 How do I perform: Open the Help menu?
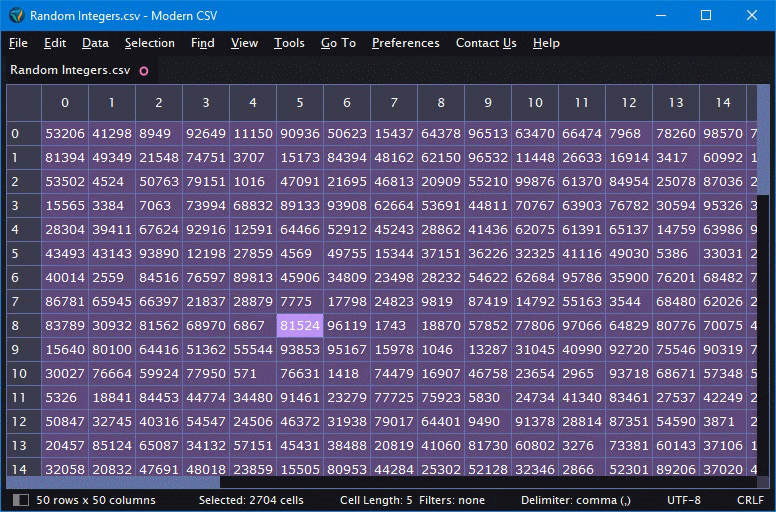pyautogui.click(x=546, y=43)
